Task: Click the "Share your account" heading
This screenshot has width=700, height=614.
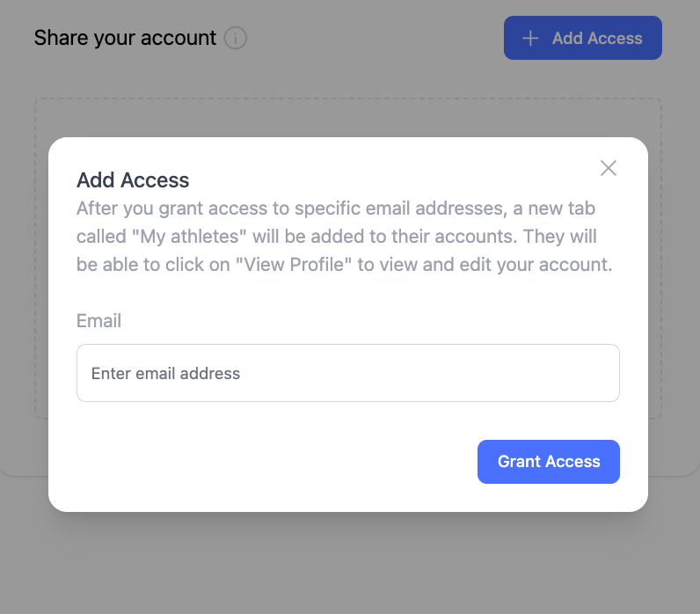Action: point(125,39)
